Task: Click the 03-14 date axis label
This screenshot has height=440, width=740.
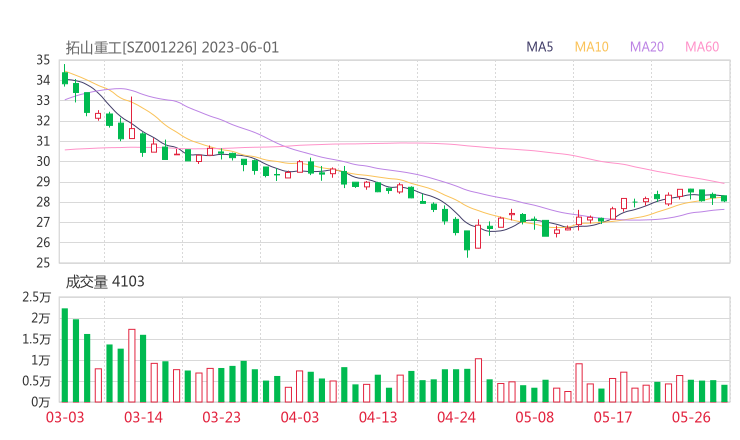Action: click(x=143, y=417)
